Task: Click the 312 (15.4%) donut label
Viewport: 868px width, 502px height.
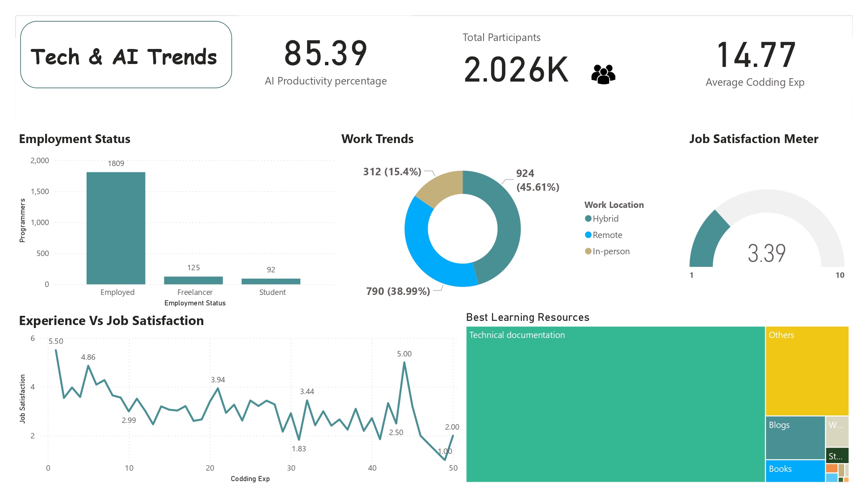Action: [x=392, y=172]
